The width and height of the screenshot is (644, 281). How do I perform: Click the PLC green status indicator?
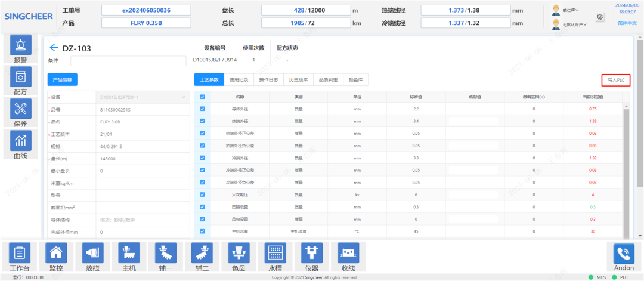point(614,277)
